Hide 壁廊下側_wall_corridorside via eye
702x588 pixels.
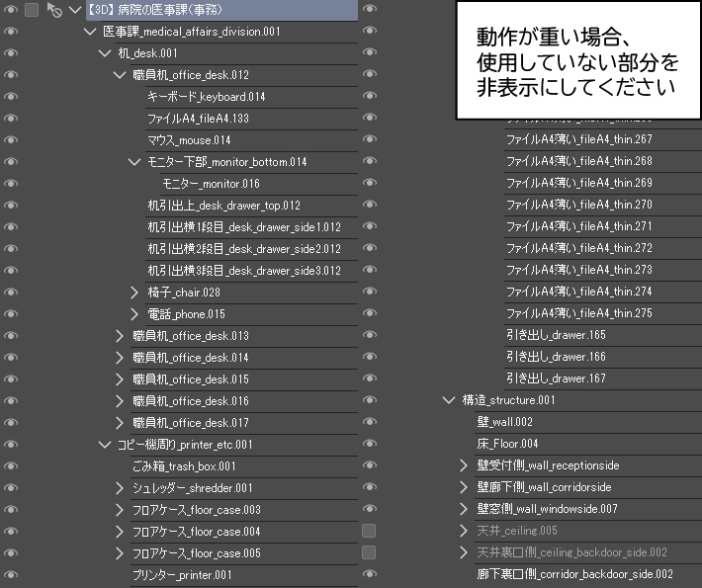click(x=370, y=486)
